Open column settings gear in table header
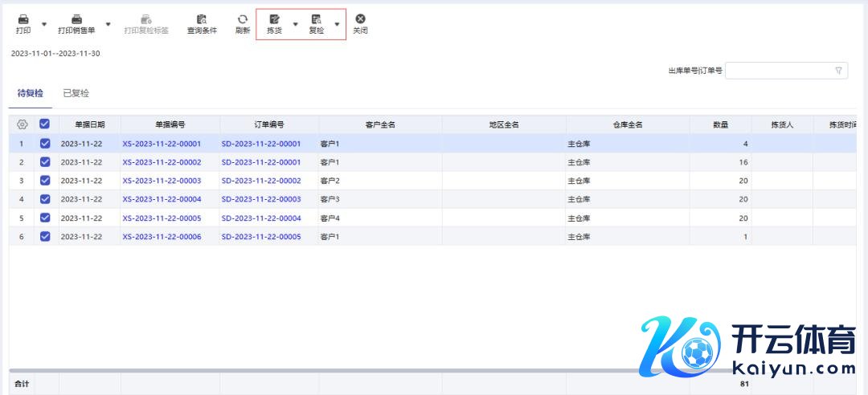The image size is (868, 395). point(23,124)
